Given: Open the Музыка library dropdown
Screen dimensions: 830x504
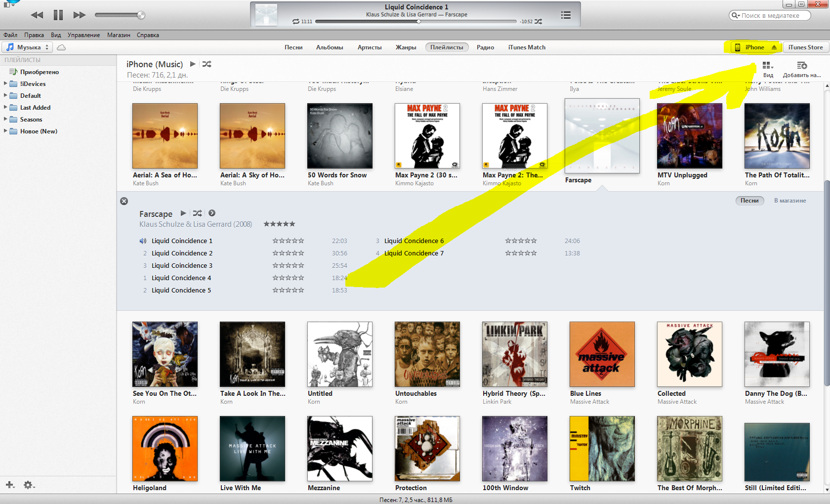Looking at the screenshot, I should coord(28,47).
